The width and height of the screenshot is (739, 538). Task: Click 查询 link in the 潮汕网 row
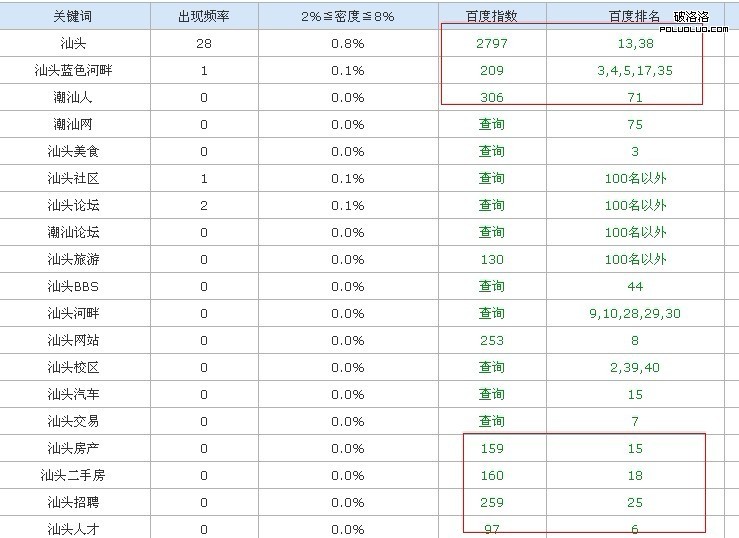click(x=491, y=125)
